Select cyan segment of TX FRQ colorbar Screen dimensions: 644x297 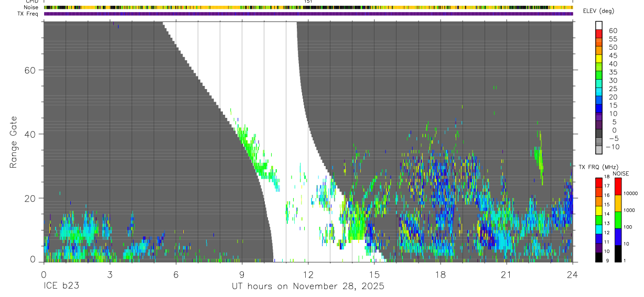(598, 229)
